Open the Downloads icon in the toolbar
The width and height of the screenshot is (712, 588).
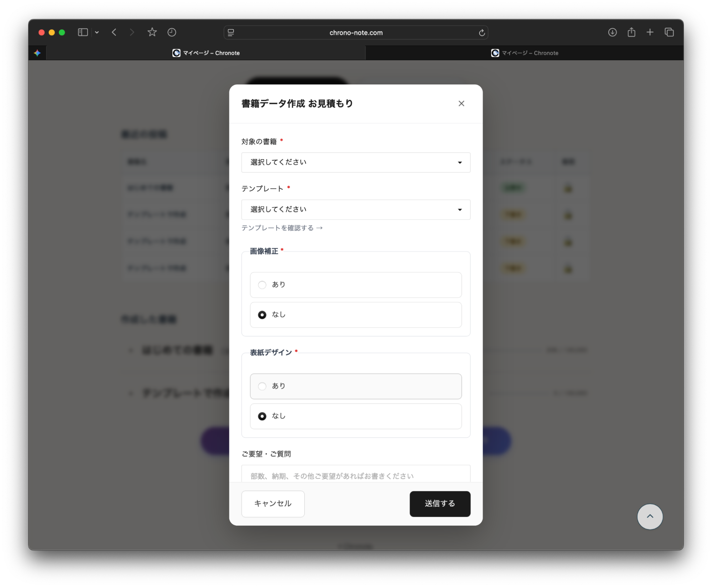tap(612, 32)
